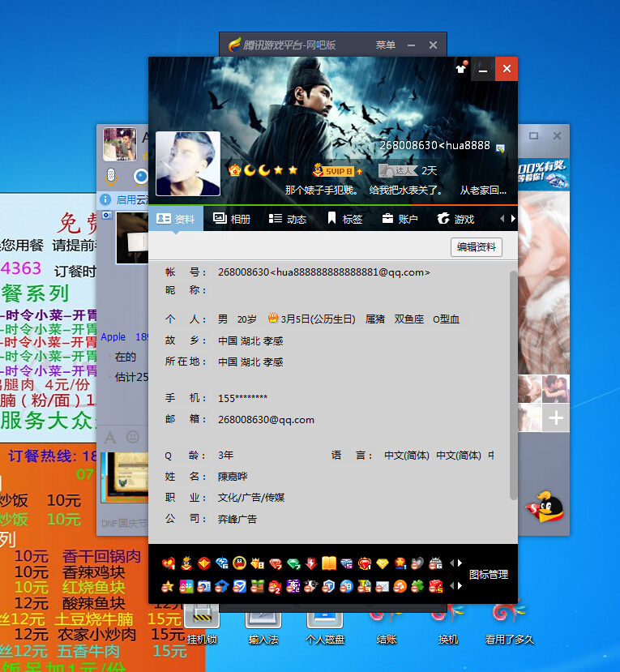Switch to the 账户 tab
The width and height of the screenshot is (620, 672).
click(400, 219)
